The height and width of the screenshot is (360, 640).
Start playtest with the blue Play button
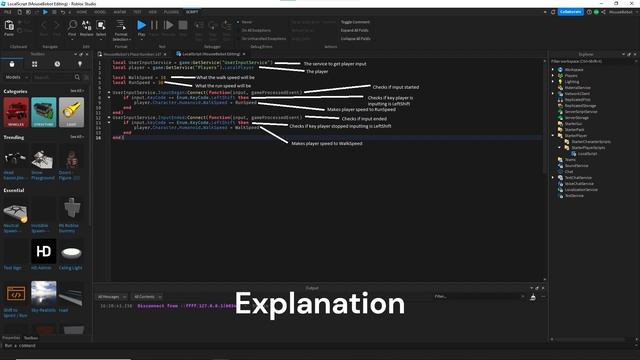(141, 25)
